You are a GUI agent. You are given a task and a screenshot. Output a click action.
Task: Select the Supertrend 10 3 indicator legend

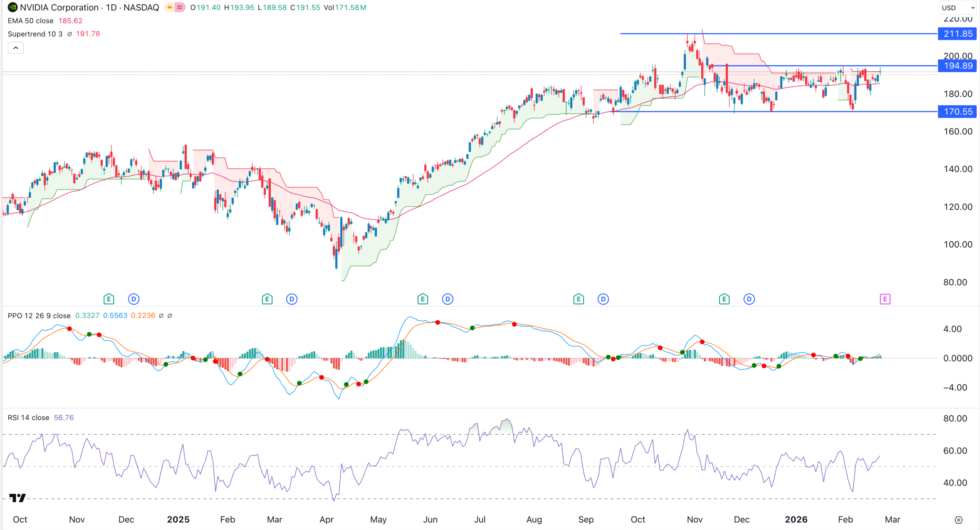tap(35, 34)
